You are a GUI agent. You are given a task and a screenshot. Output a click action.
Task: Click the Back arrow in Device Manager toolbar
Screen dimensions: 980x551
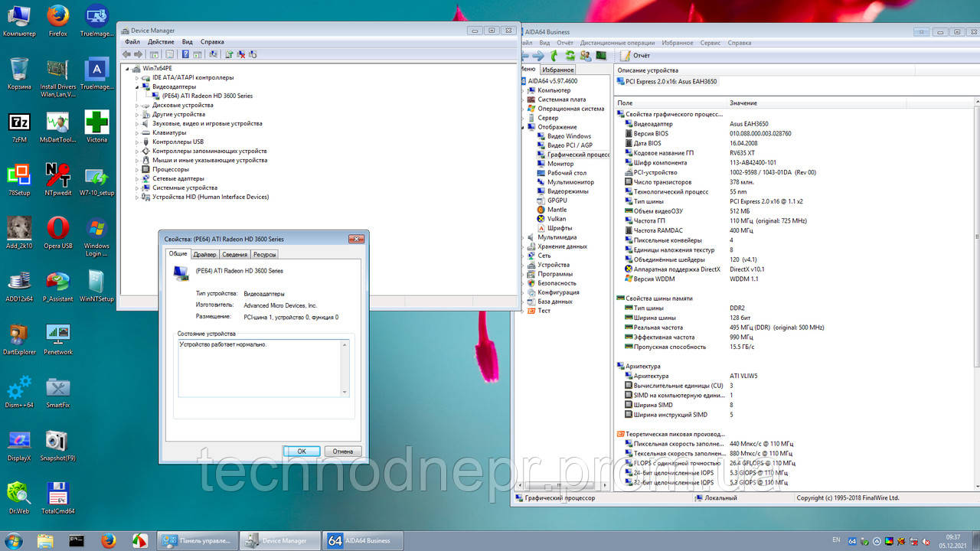point(126,54)
